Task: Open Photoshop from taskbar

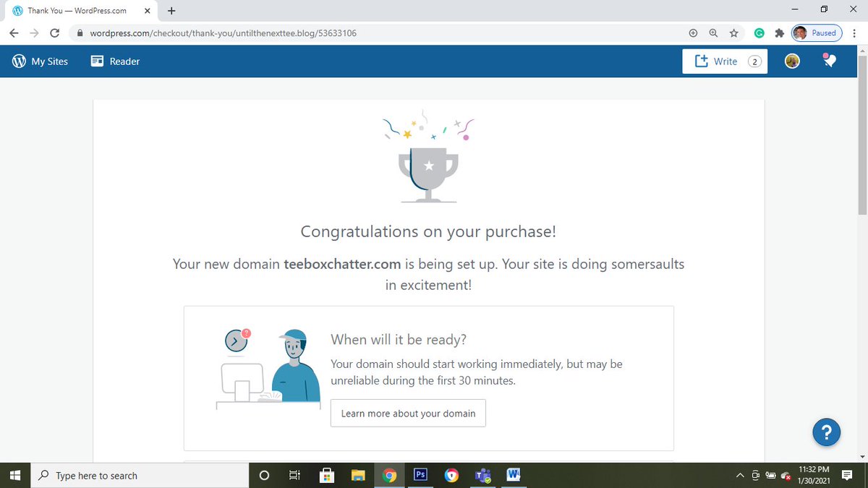Action: (420, 475)
